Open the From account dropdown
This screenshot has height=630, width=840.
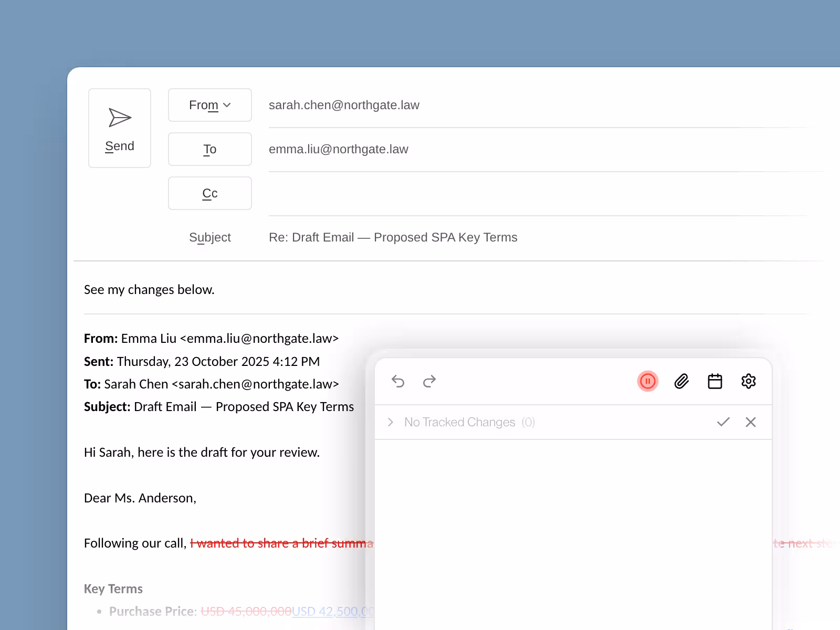pos(210,105)
